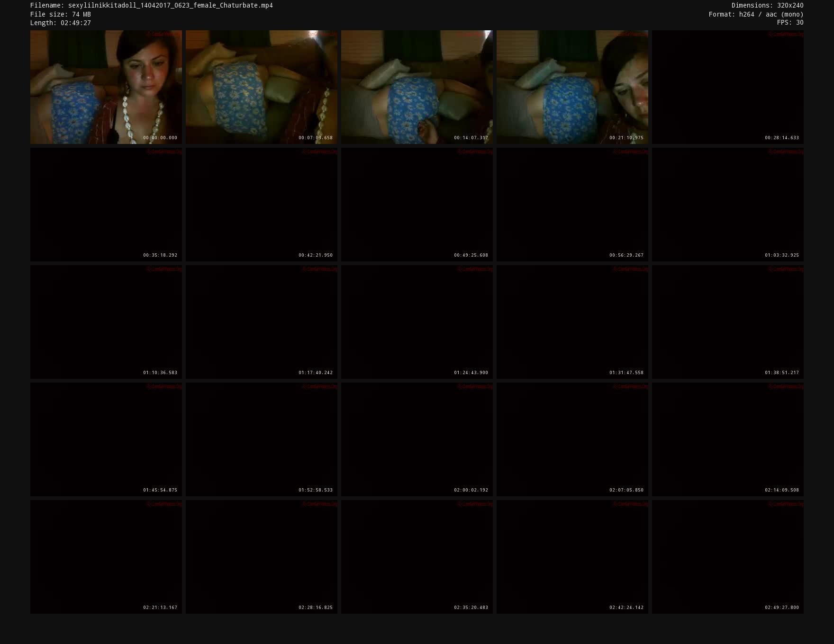This screenshot has height=644, width=834.
Task: Click the thumbnail at 01:52:58.533
Action: pyautogui.click(x=261, y=439)
